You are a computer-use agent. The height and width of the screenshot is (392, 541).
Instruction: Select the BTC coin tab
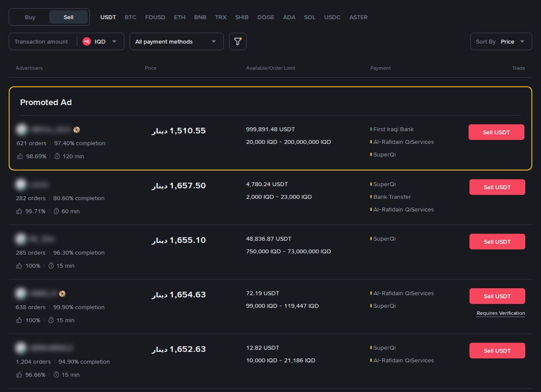pyautogui.click(x=130, y=17)
